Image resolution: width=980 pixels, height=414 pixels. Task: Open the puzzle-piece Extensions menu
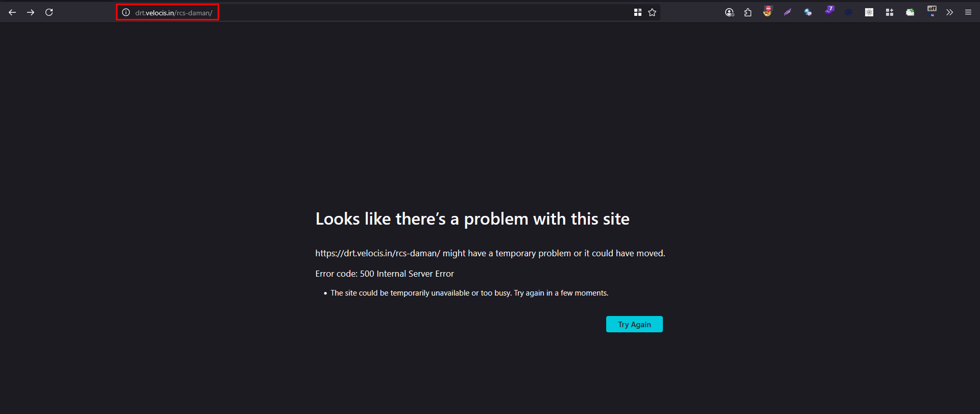pos(748,12)
